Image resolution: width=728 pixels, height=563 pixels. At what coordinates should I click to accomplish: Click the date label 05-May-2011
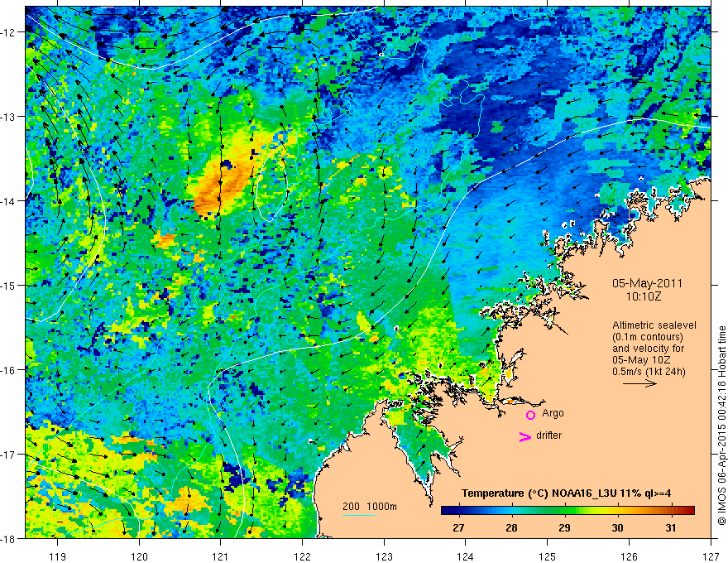coord(647,283)
